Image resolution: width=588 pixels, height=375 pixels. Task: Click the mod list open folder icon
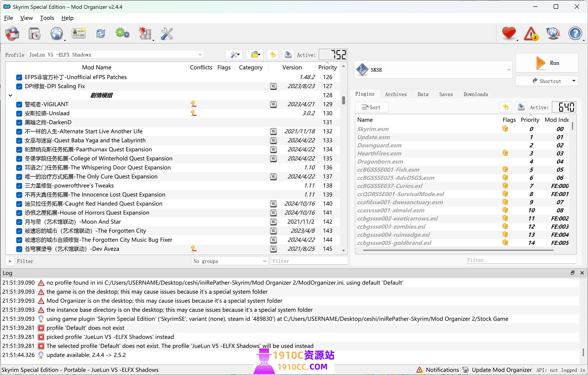tap(255, 55)
